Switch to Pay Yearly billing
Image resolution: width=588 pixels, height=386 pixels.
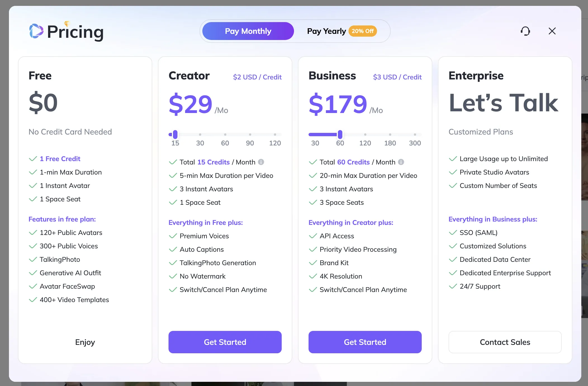326,31
